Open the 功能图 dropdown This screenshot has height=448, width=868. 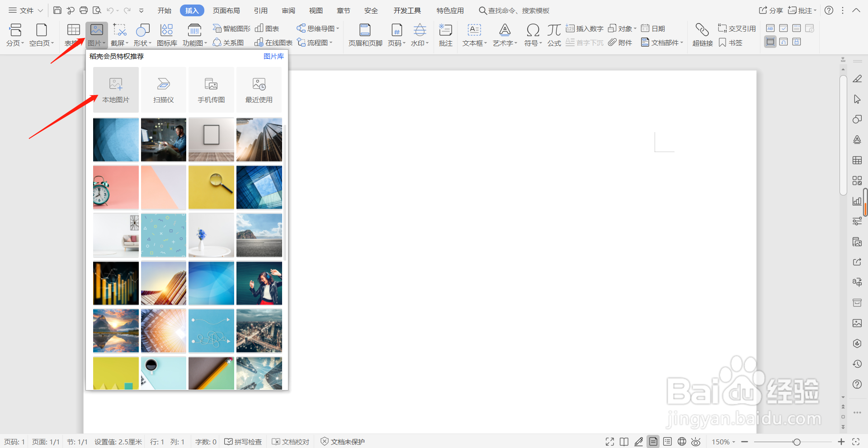(195, 35)
